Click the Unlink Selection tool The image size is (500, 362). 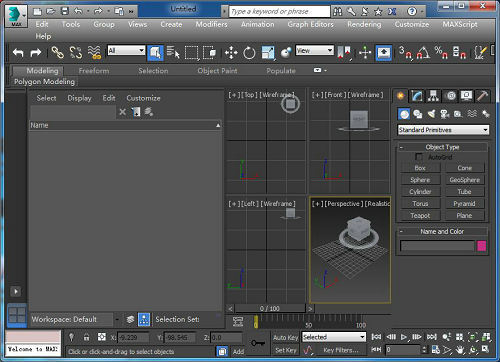click(x=76, y=53)
